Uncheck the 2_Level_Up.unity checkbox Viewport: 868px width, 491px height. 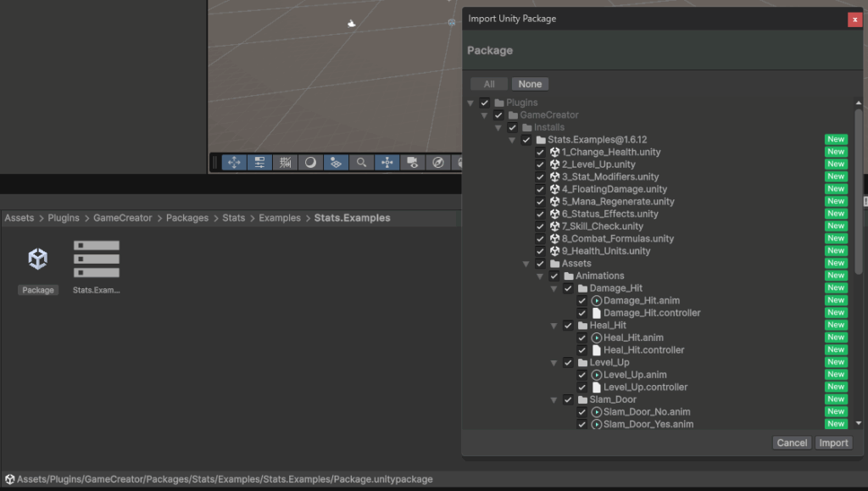pos(540,165)
